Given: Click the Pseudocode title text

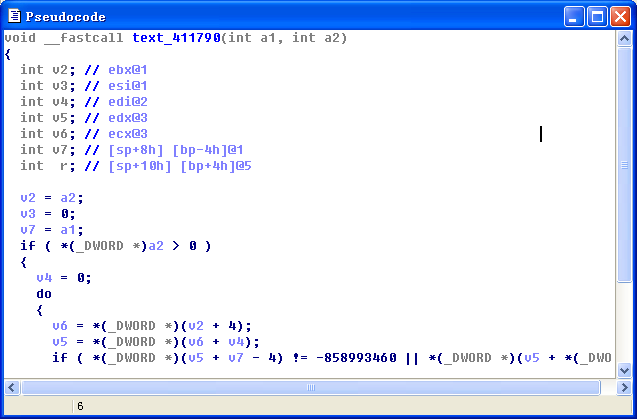Looking at the screenshot, I should point(65,17).
